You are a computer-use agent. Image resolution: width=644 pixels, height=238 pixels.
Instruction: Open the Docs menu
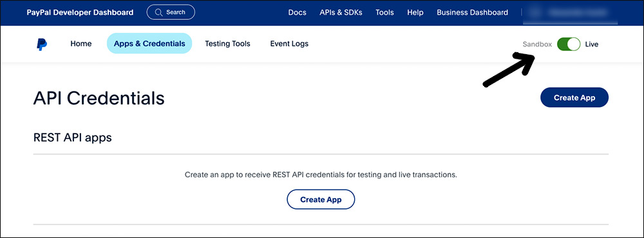[298, 12]
